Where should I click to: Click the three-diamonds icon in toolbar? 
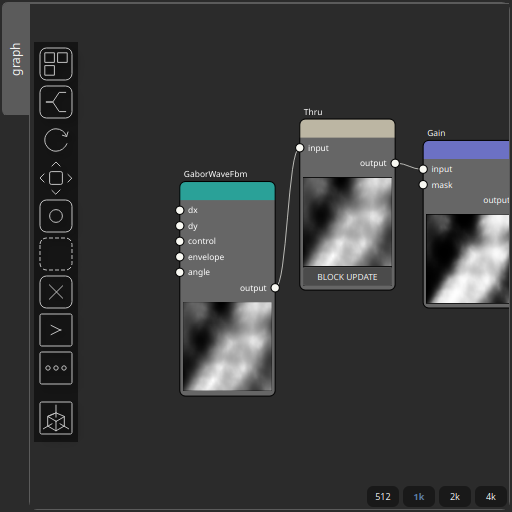pyautogui.click(x=56, y=368)
